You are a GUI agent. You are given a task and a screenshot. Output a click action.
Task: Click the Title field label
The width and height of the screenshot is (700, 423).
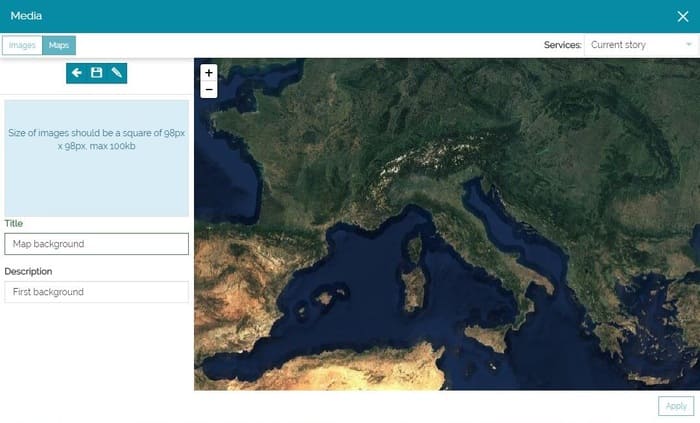[14, 224]
